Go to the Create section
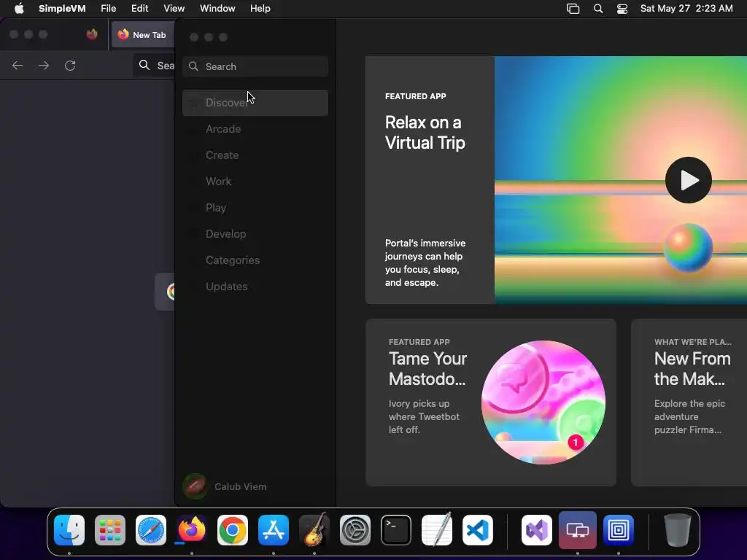The height and width of the screenshot is (560, 747). (x=255, y=155)
